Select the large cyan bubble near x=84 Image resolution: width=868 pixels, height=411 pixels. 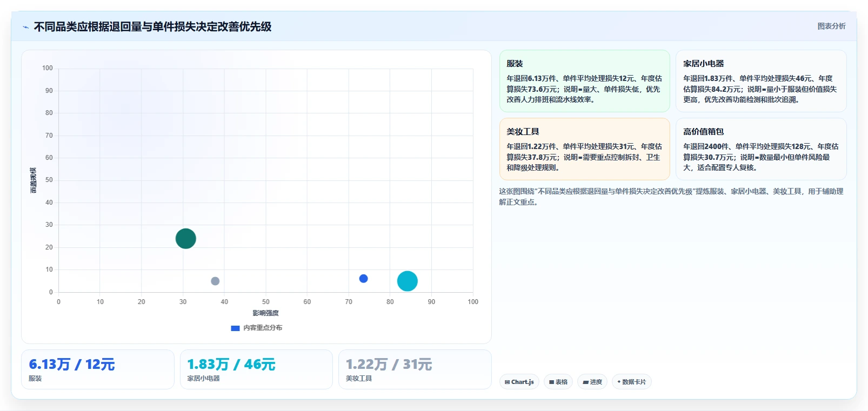407,281
